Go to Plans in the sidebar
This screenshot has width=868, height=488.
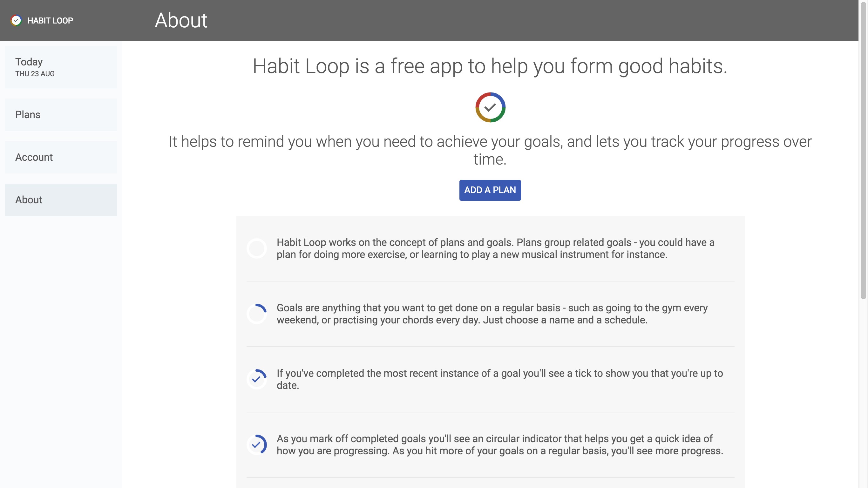coord(61,115)
